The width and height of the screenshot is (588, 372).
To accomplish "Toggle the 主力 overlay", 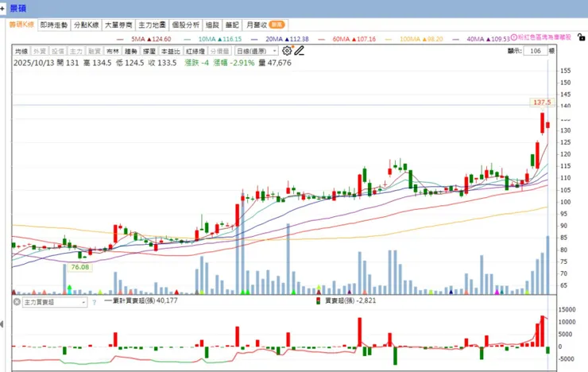I will [75, 51].
